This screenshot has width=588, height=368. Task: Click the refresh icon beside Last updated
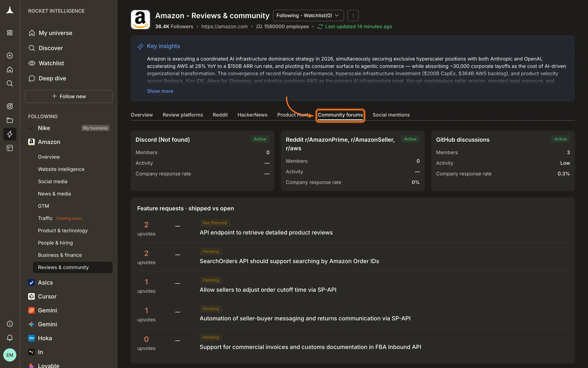pyautogui.click(x=320, y=27)
